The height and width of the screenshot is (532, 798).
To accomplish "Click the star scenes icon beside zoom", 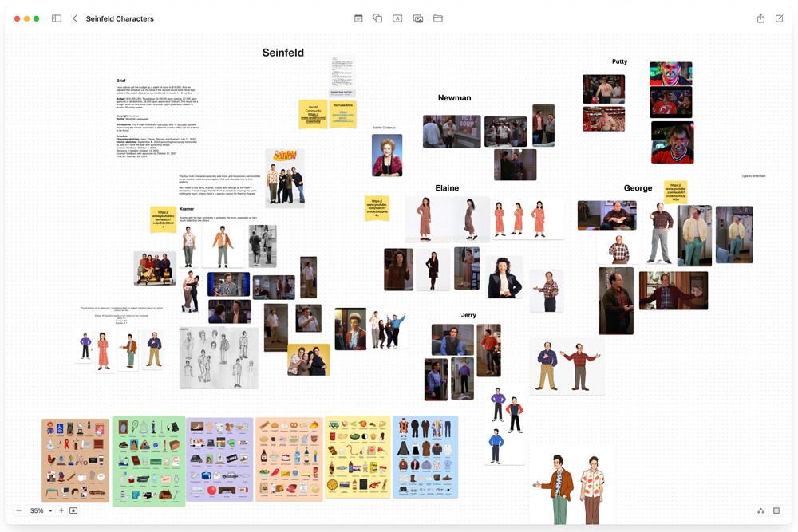I will click(73, 510).
